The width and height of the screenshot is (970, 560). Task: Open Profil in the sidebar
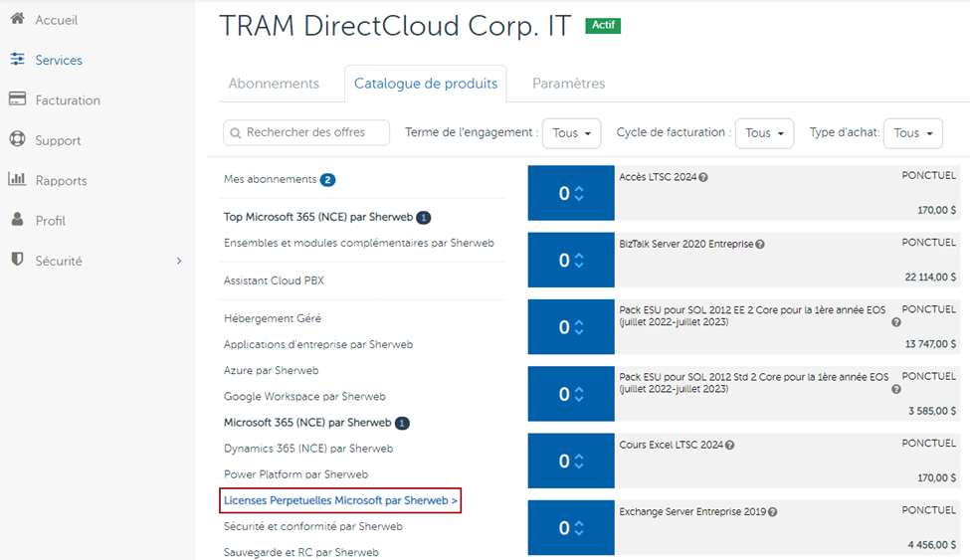pyautogui.click(x=50, y=221)
